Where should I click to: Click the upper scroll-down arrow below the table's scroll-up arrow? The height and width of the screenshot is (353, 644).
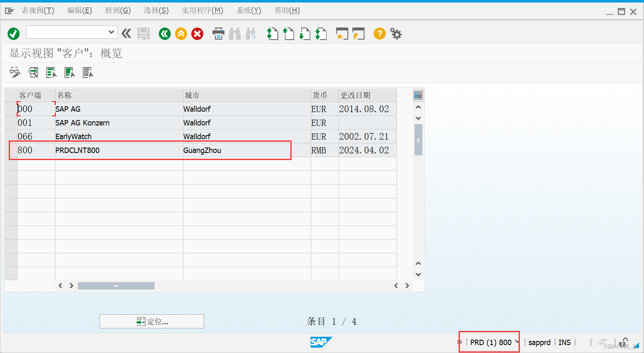(x=418, y=118)
